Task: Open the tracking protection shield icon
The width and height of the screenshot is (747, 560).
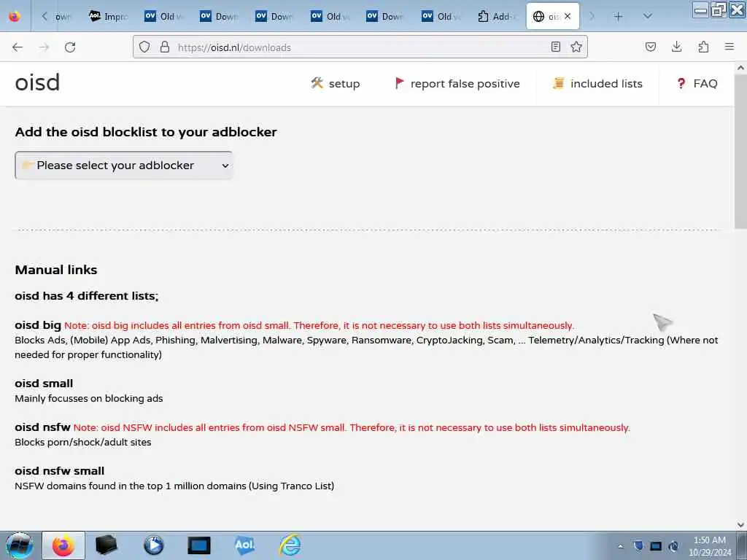Action: [x=144, y=47]
